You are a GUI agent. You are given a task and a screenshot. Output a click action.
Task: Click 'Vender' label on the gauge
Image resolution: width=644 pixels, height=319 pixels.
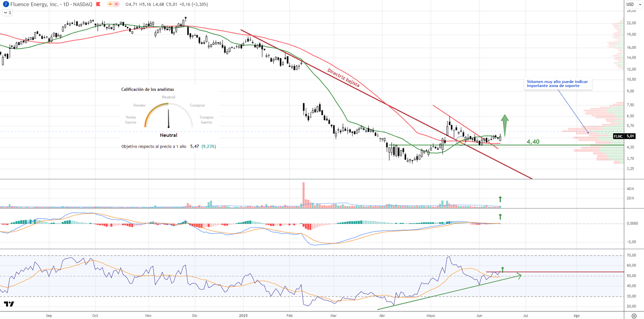click(140, 105)
